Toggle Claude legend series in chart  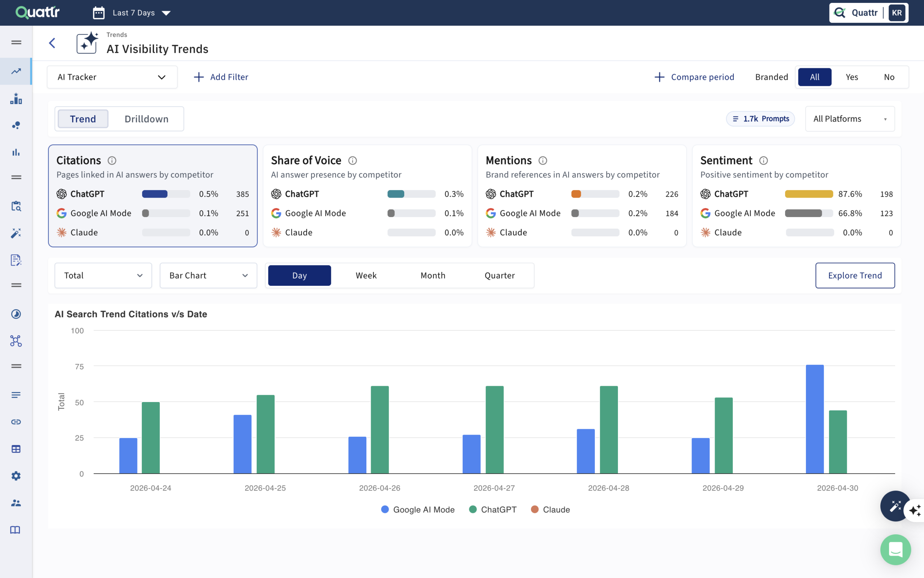pyautogui.click(x=550, y=510)
